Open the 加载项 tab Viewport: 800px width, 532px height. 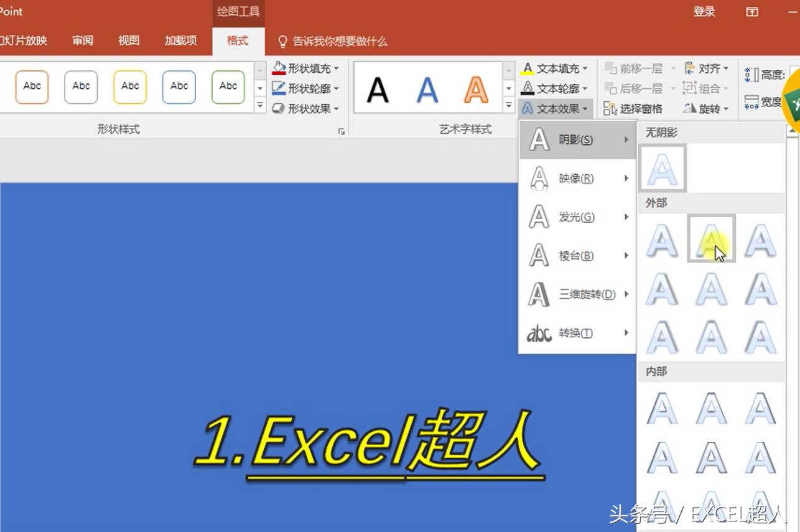pyautogui.click(x=180, y=41)
